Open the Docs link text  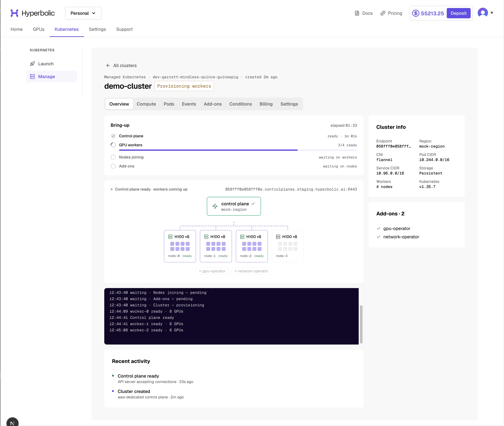coord(367,13)
